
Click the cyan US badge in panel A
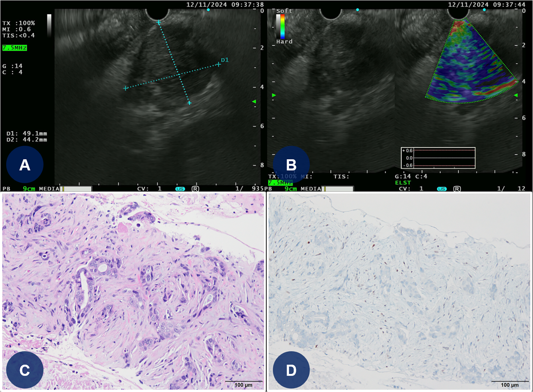[180, 189]
